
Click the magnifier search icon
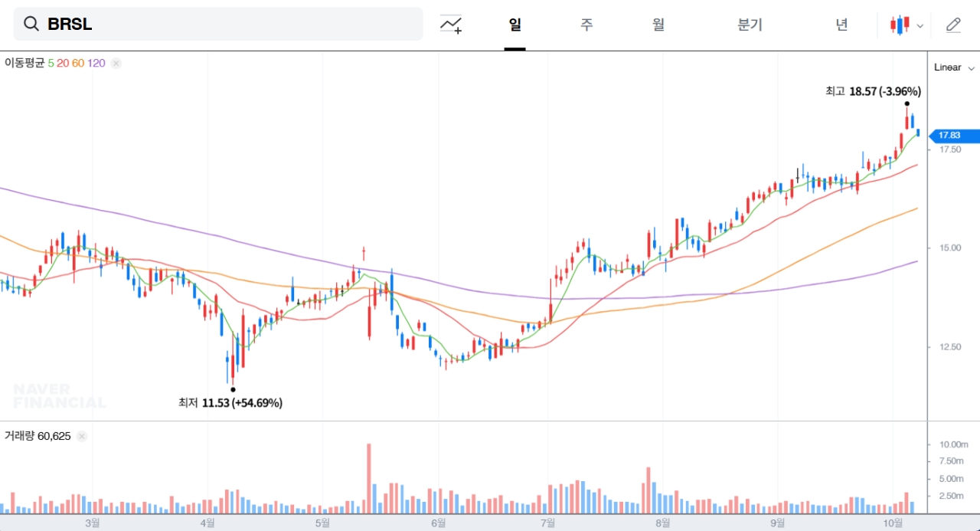pyautogui.click(x=31, y=24)
